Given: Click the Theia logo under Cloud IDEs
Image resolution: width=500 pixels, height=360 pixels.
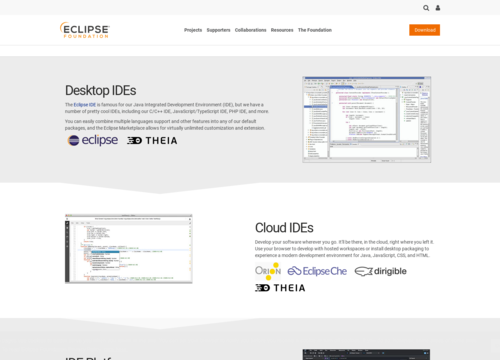Looking at the screenshot, I should click(280, 288).
